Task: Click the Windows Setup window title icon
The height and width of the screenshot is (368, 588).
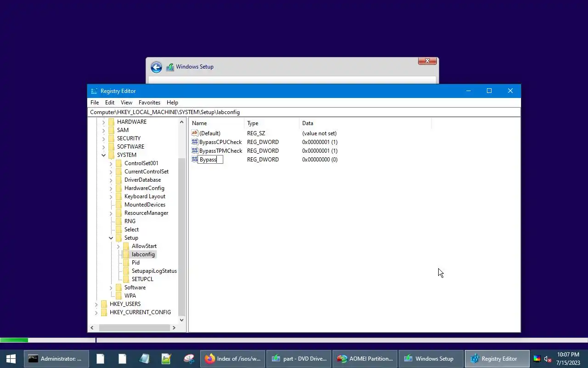Action: click(170, 67)
